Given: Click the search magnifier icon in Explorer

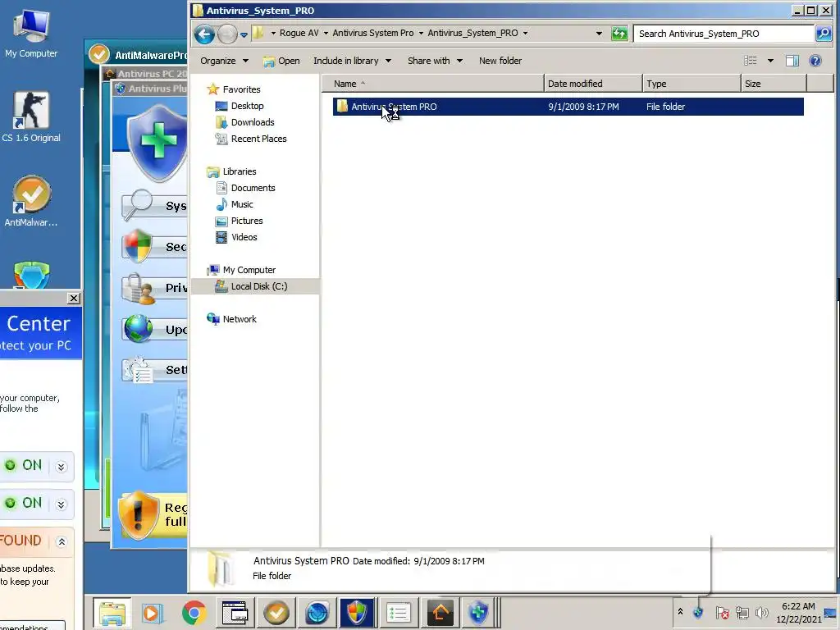Looking at the screenshot, I should pos(824,33).
